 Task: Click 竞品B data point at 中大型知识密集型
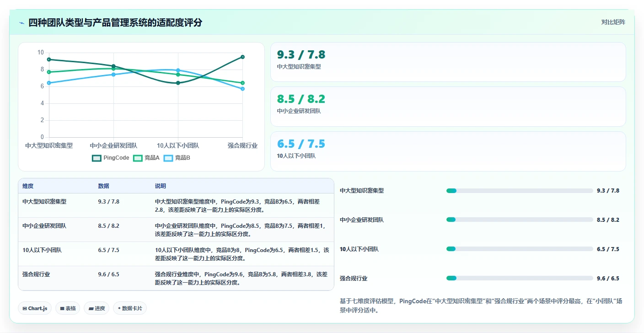pyautogui.click(x=49, y=83)
